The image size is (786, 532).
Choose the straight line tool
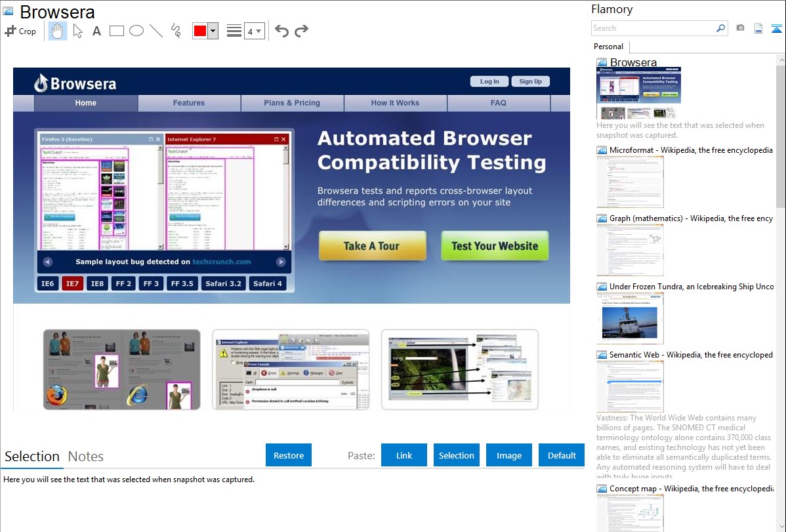pyautogui.click(x=156, y=31)
